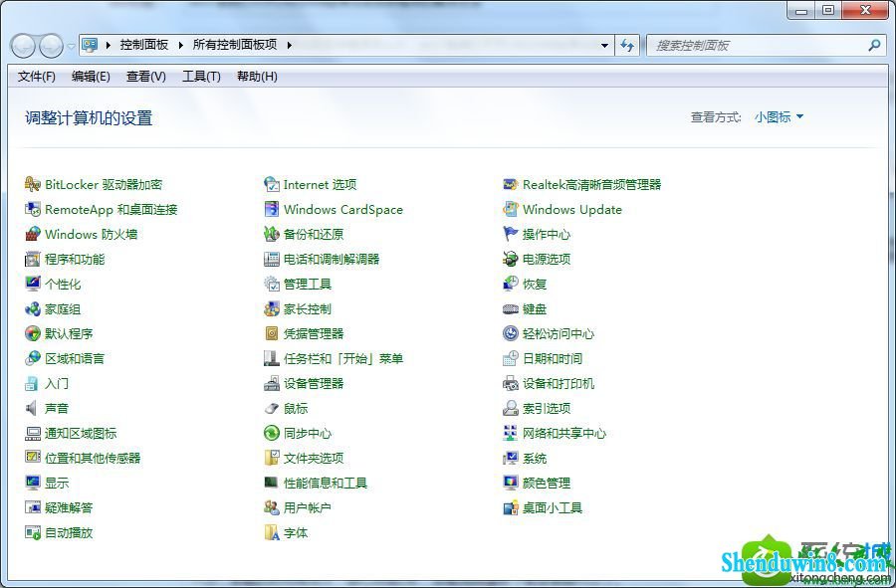896x588 pixels.
Task: Click the 通知区域图标 icon
Action: pyautogui.click(x=33, y=434)
